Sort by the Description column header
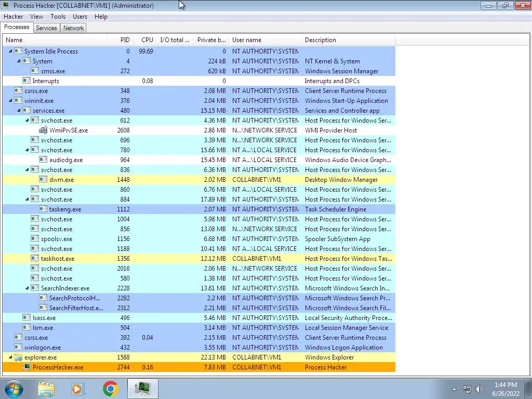The height and width of the screenshot is (399, 532). tap(349, 40)
